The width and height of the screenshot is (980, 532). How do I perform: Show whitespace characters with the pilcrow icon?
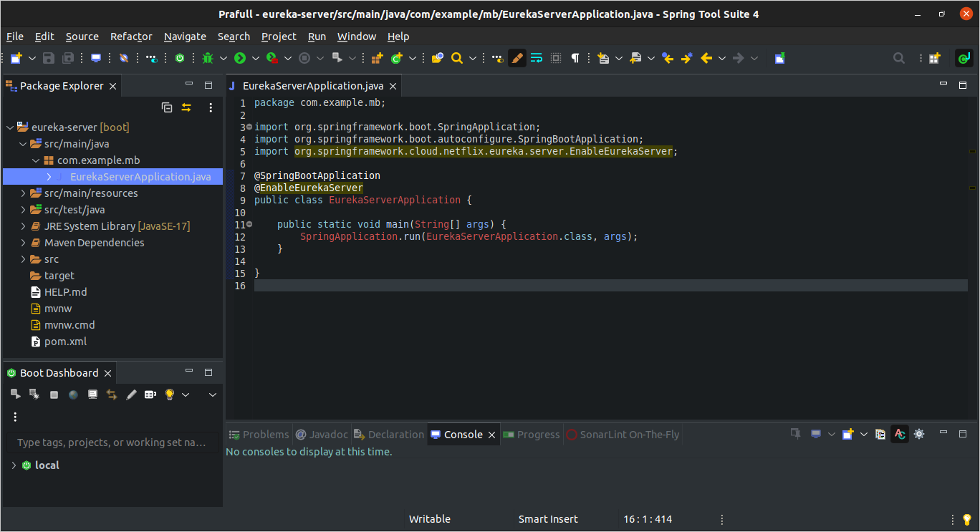[576, 58]
